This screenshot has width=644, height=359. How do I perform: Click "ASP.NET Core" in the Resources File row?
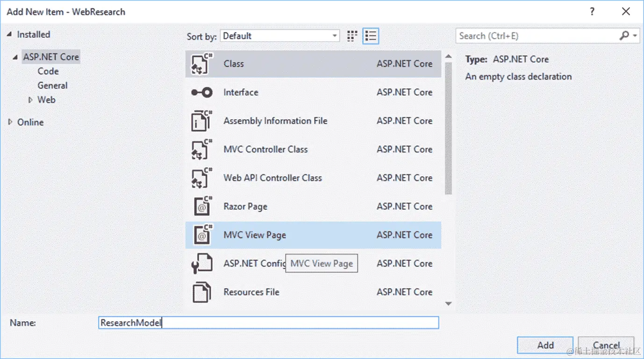click(404, 292)
